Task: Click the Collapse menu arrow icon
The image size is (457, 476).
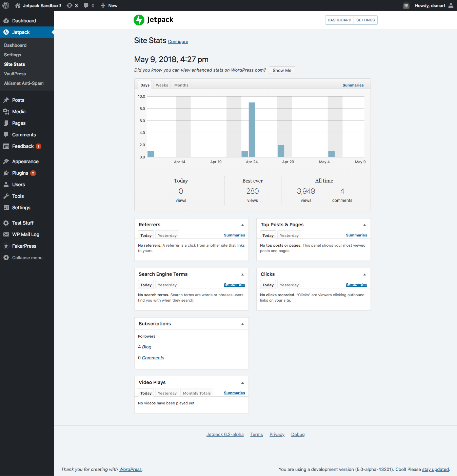Action: click(6, 258)
